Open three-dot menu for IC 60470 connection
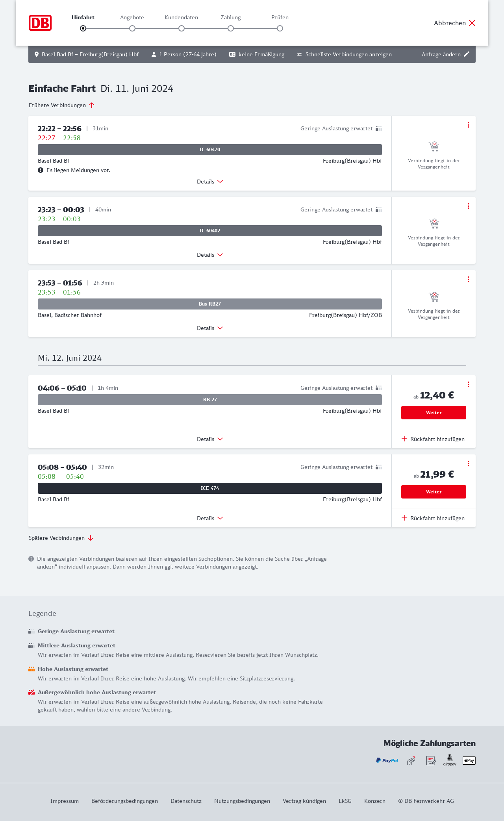The height and width of the screenshot is (821, 504). pyautogui.click(x=468, y=125)
